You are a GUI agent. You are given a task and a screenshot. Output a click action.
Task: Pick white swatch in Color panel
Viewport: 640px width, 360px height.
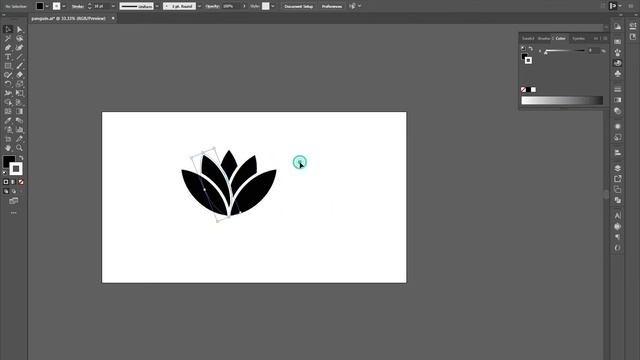[533, 89]
